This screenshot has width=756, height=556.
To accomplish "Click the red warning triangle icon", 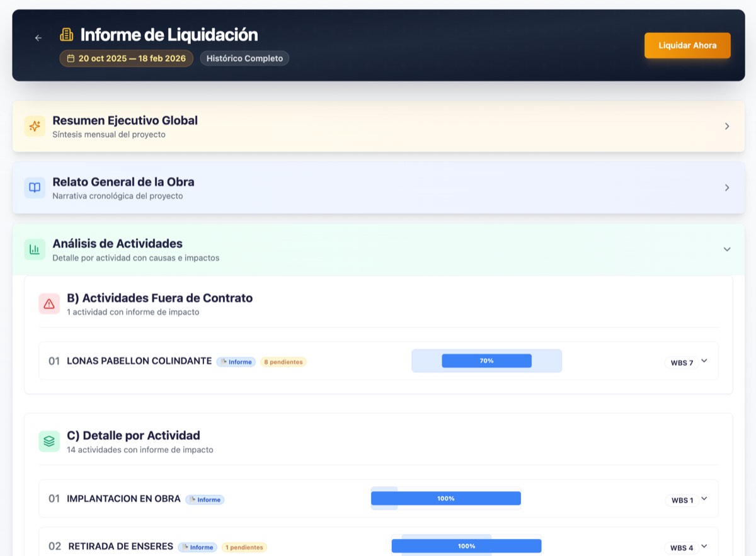I will pyautogui.click(x=49, y=304).
